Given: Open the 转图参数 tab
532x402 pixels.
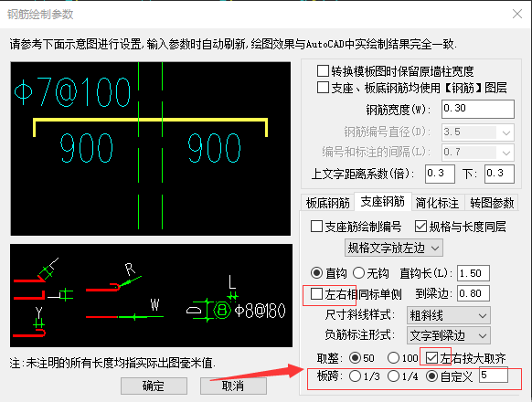Looking at the screenshot, I should 492,203.
